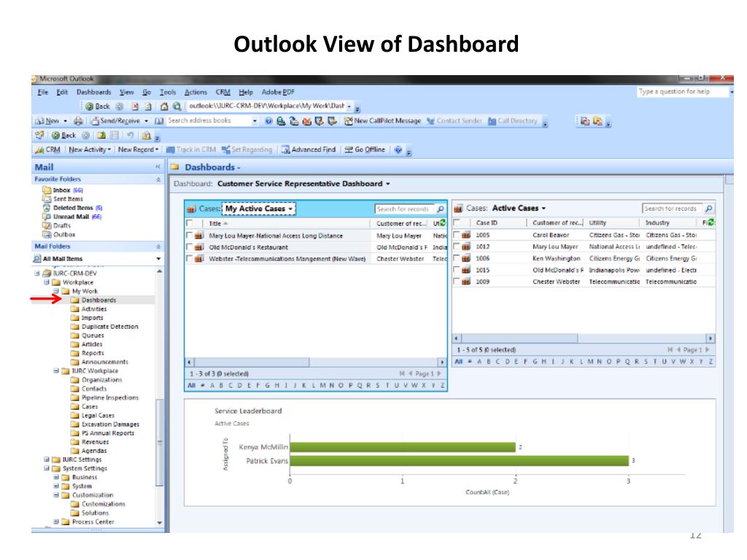
Task: Collapse the My Work tree node
Action: [x=56, y=291]
